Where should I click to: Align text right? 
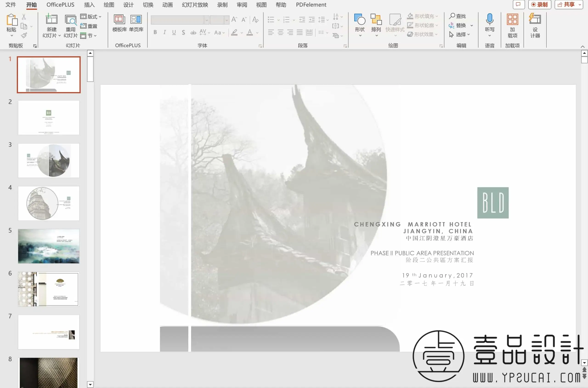click(290, 32)
